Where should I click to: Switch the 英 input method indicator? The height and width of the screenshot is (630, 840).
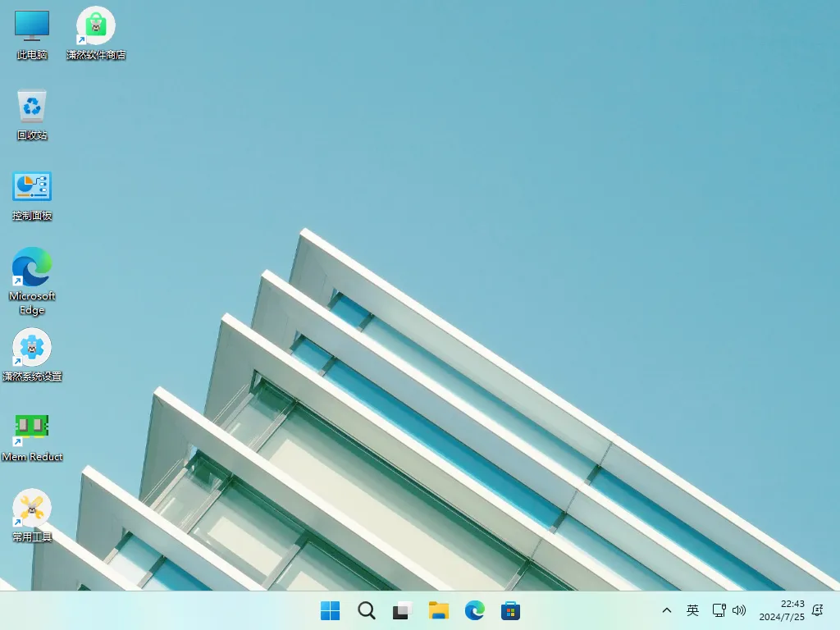click(x=692, y=610)
